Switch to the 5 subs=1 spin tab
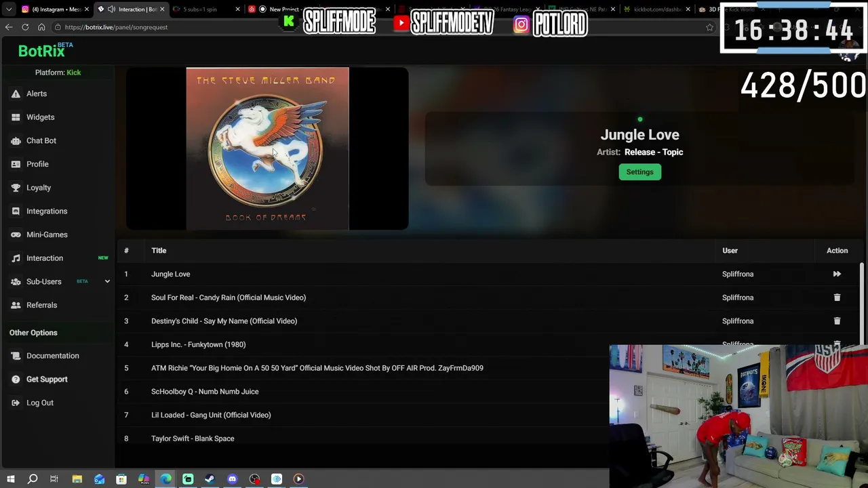This screenshot has height=488, width=868. 205,9
